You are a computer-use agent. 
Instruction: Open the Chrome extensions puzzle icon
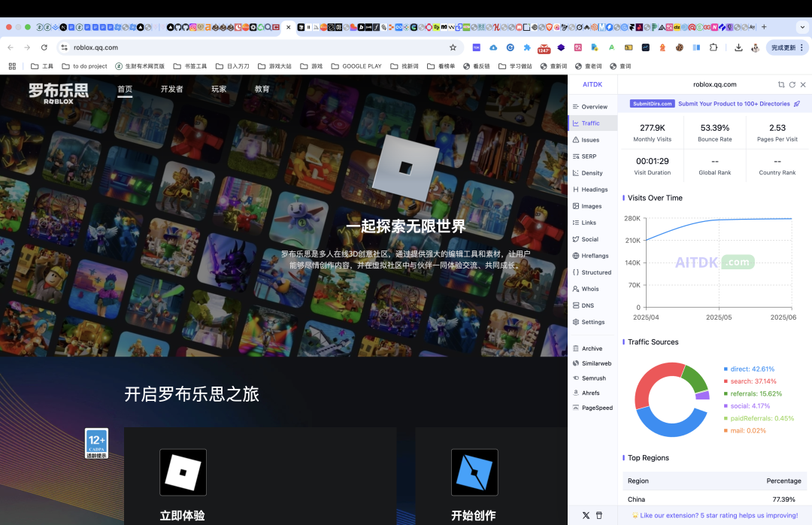coord(713,47)
